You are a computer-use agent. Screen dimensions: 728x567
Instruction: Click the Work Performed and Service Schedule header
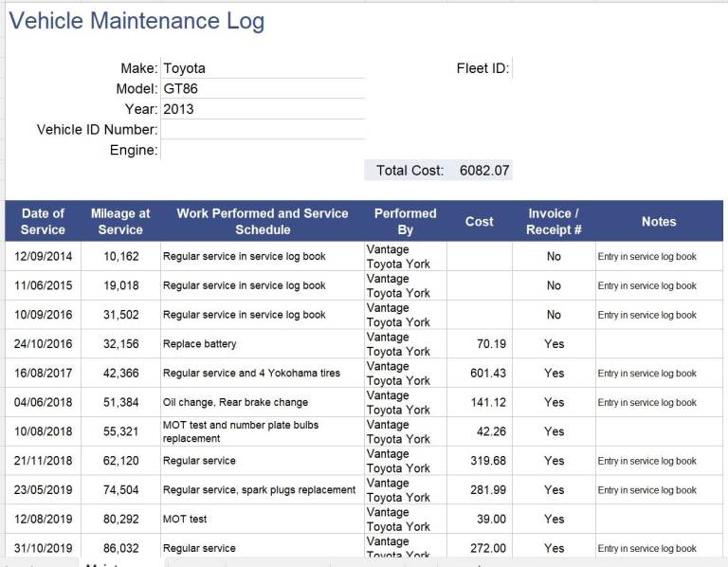coord(262,221)
